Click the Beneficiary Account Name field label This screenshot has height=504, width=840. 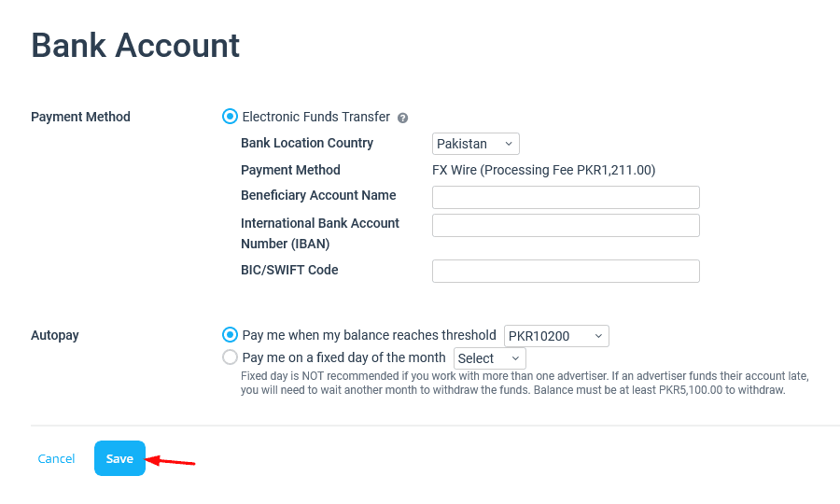point(318,195)
